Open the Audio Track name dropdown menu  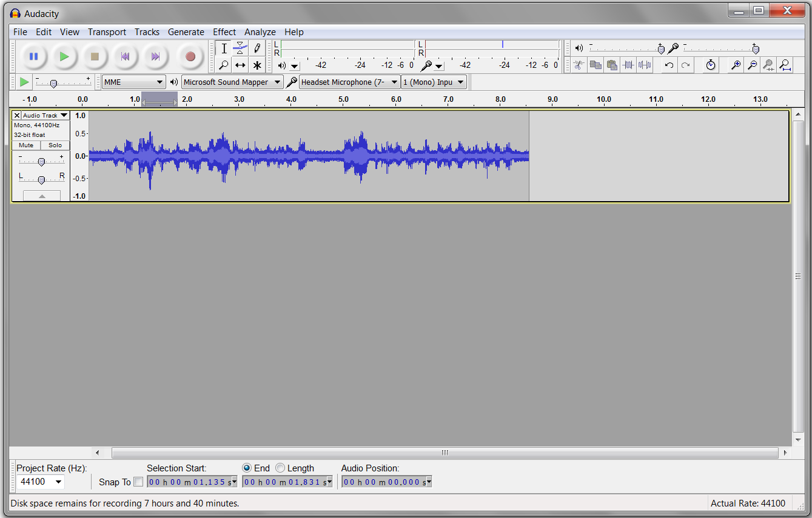(x=45, y=115)
